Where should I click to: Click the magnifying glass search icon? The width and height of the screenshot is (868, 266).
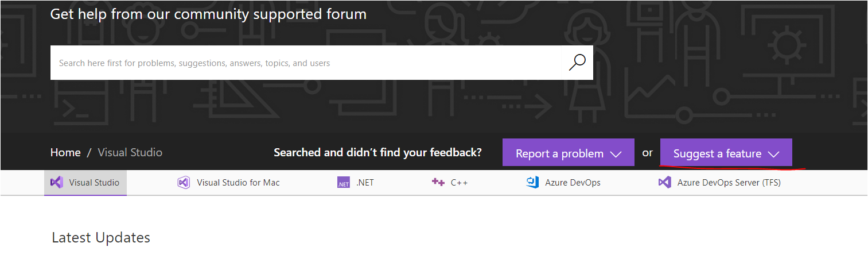click(577, 62)
